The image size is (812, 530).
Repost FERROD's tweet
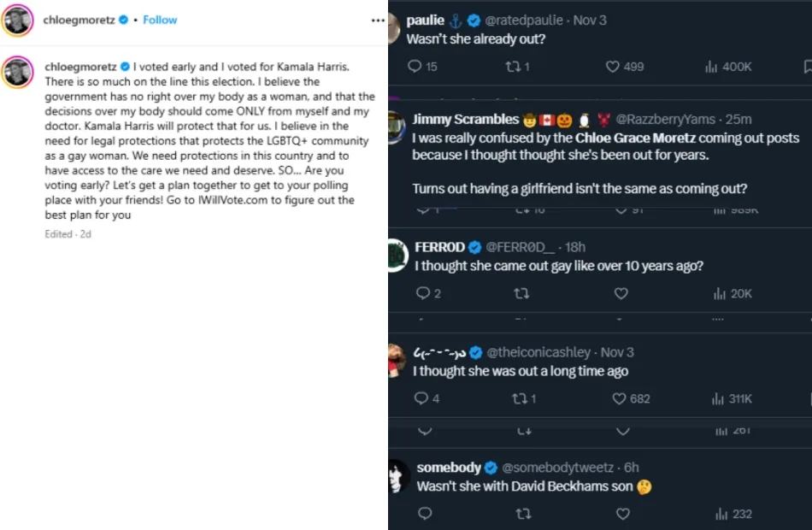(521, 293)
